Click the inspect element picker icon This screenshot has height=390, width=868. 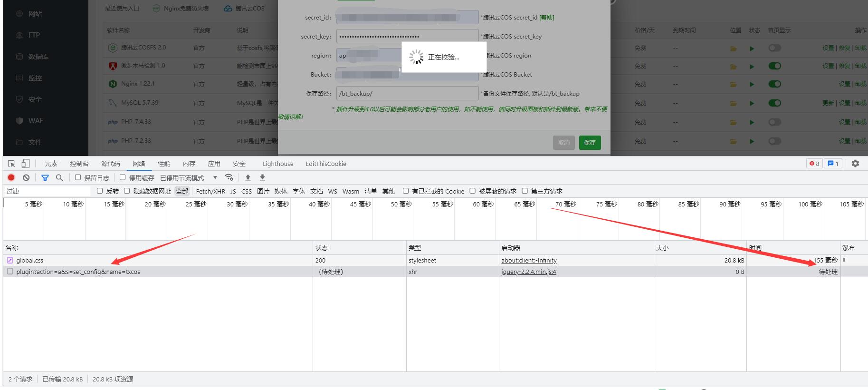[x=11, y=164]
